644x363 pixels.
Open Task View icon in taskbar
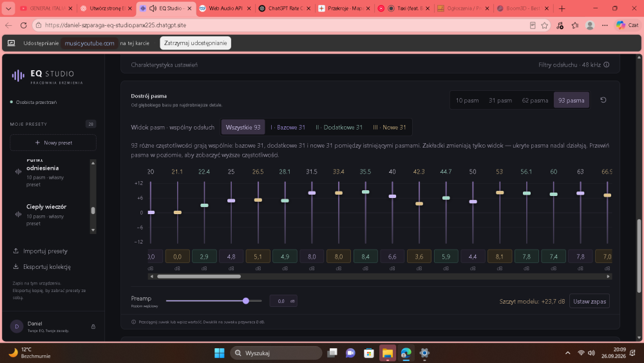(x=332, y=353)
